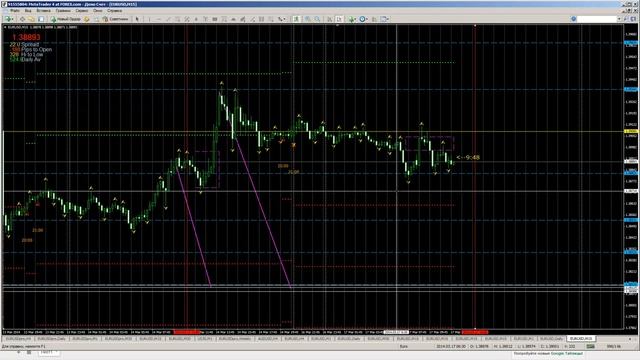Open the Сервис menu
This screenshot has height=360, width=640.
(x=81, y=11)
